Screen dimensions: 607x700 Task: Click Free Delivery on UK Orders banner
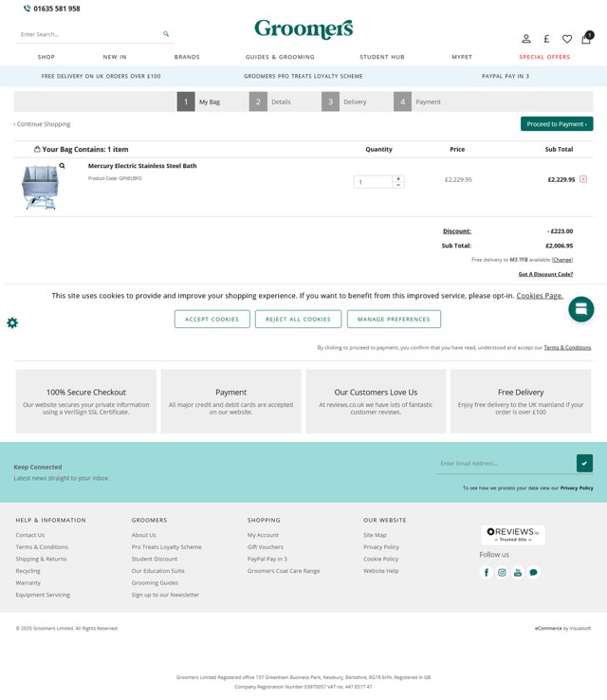101,76
